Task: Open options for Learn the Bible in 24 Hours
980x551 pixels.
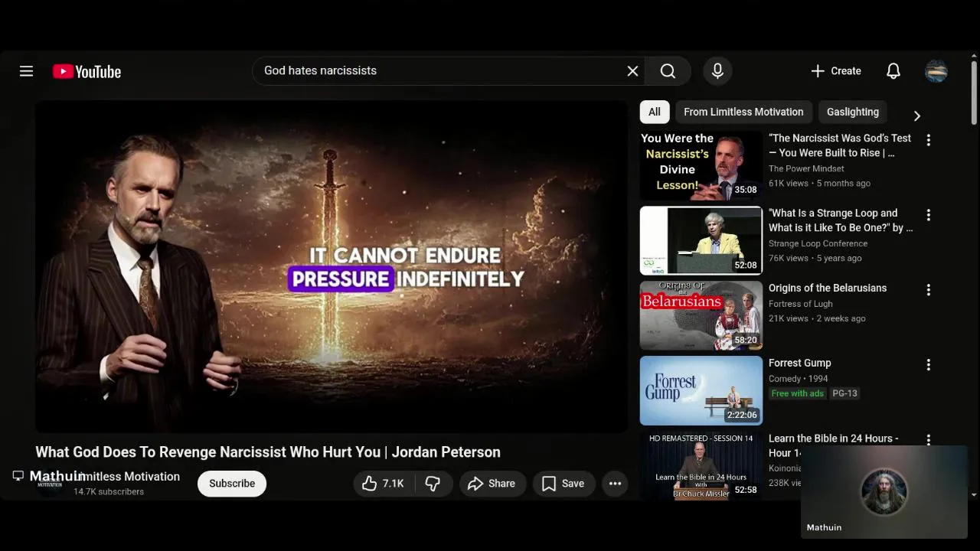Action: (x=928, y=440)
